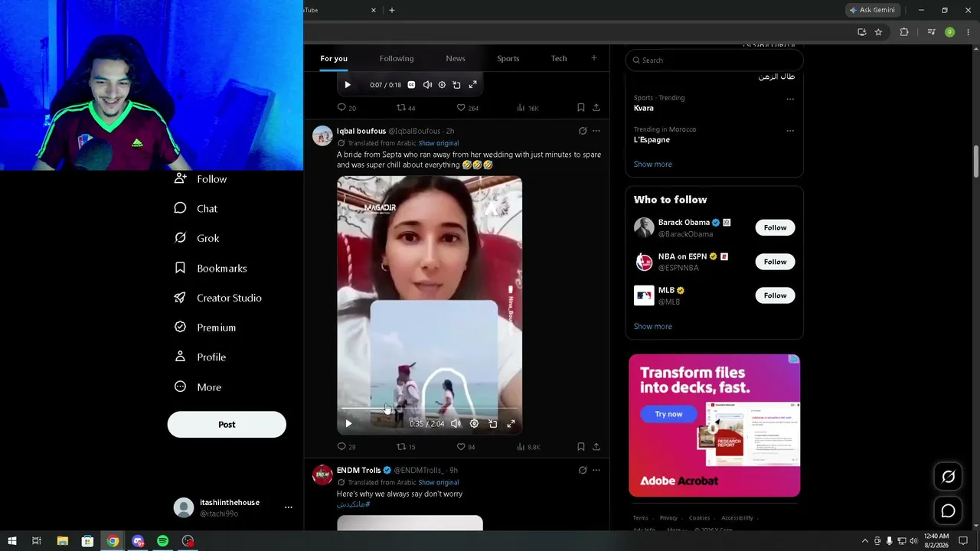Reply to the post with 29 replies
The width and height of the screenshot is (980, 551).
pyautogui.click(x=347, y=447)
